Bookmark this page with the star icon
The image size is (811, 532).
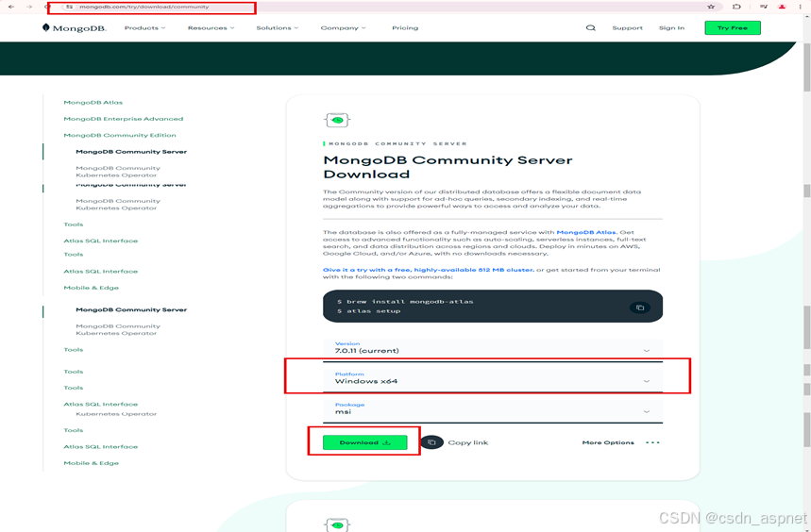click(x=711, y=7)
